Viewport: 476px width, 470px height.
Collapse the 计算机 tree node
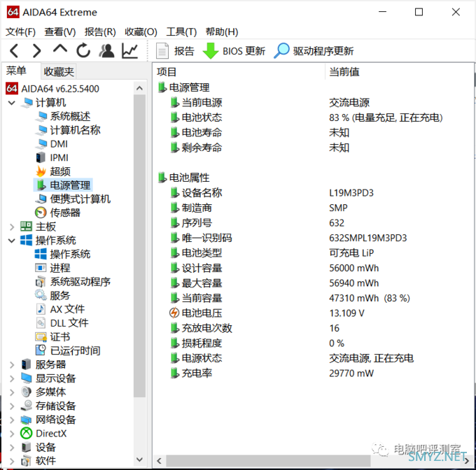(11, 103)
